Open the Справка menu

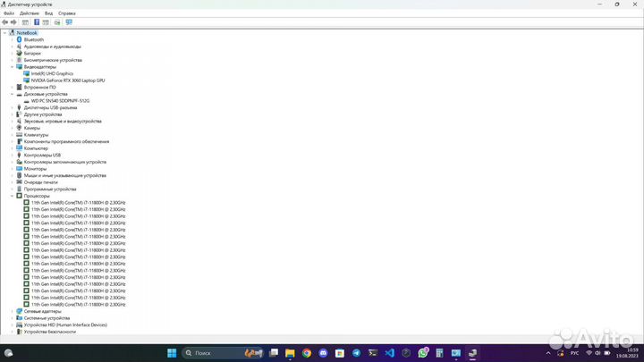[67, 13]
